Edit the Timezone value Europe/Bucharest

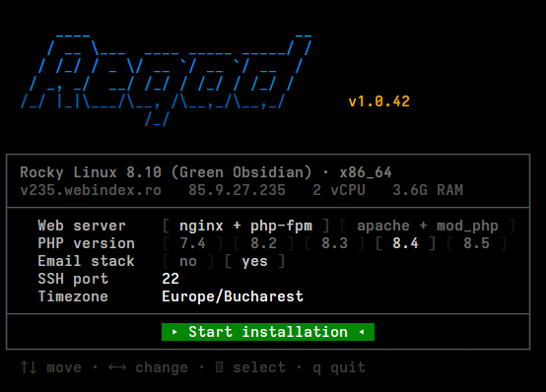coord(233,296)
